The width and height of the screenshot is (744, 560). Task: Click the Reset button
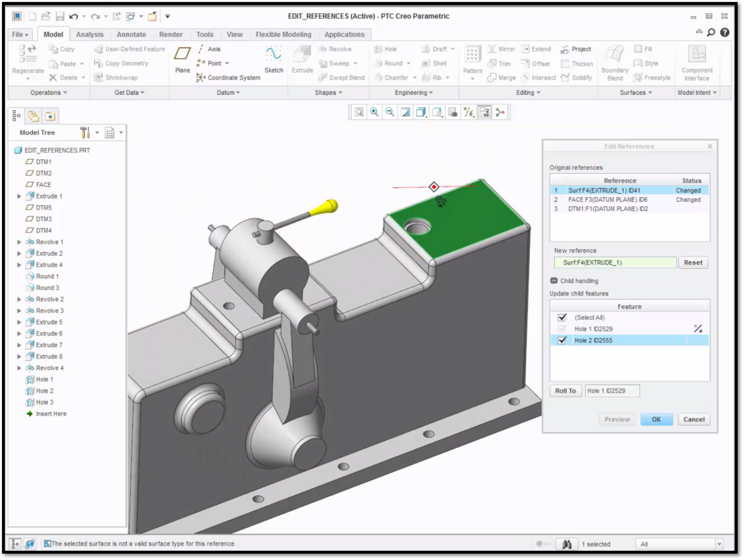(693, 262)
